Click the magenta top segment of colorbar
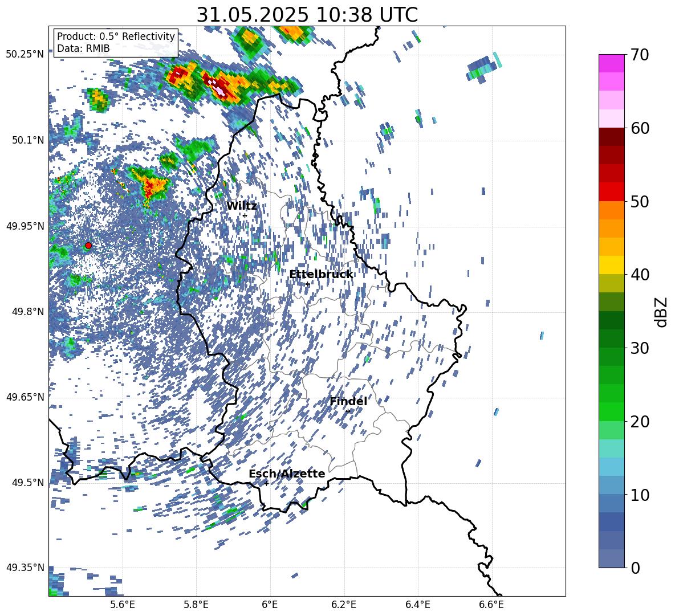Screen dimensions: 675x616 tap(611, 64)
